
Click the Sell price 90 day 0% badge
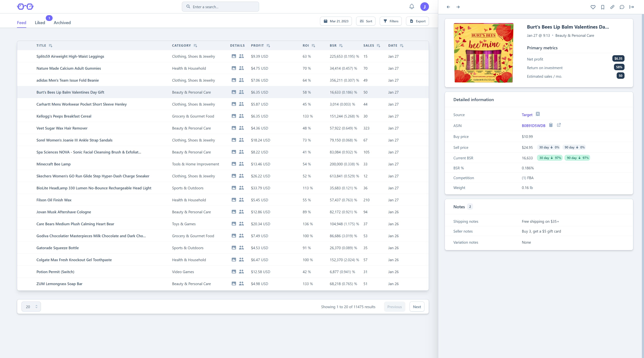tap(574, 147)
